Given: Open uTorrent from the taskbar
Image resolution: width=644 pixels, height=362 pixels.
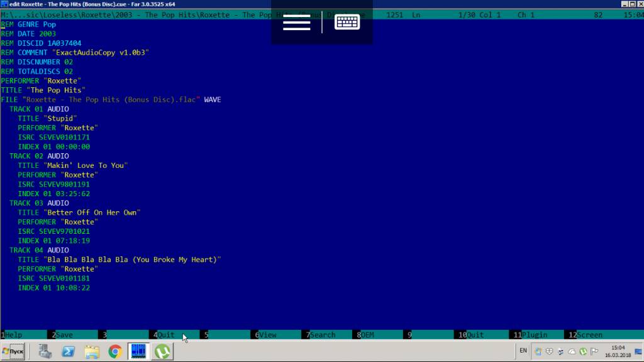Looking at the screenshot, I should point(162,352).
